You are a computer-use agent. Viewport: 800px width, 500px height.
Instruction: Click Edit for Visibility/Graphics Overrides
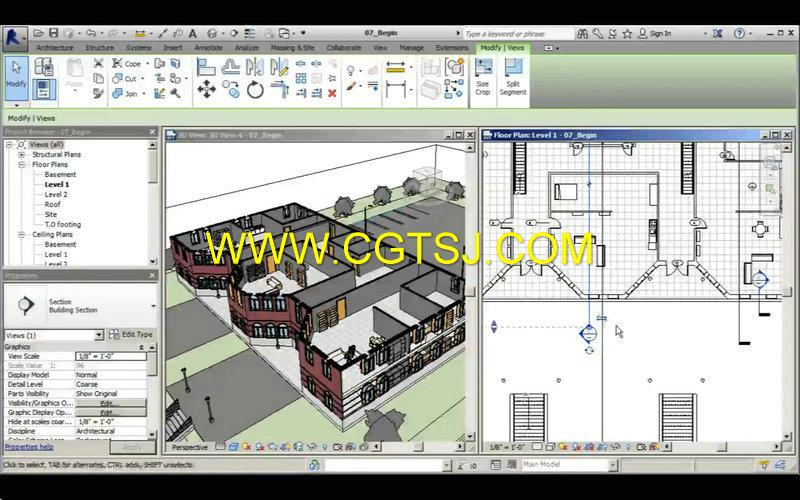tap(110, 403)
